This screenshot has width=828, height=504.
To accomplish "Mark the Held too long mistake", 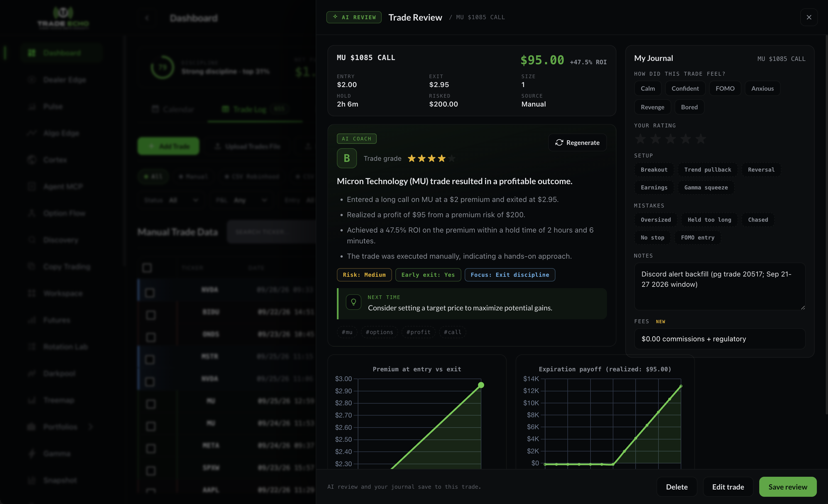I will [x=709, y=220].
